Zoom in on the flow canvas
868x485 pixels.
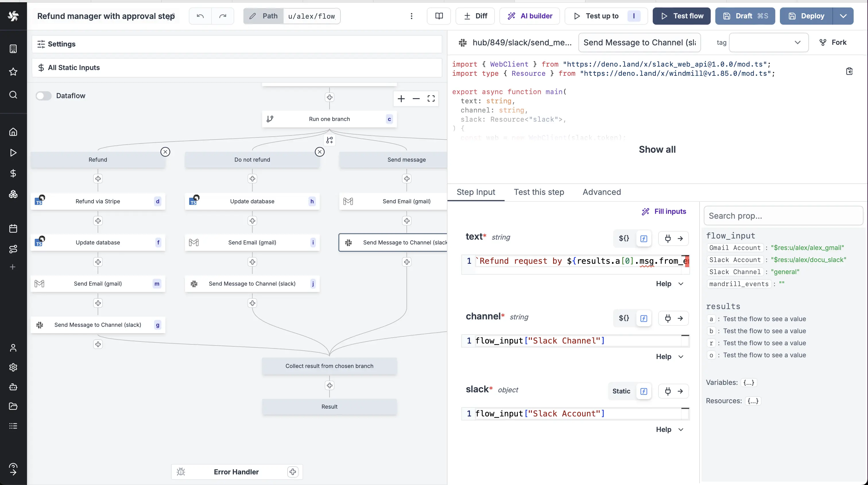click(x=401, y=99)
